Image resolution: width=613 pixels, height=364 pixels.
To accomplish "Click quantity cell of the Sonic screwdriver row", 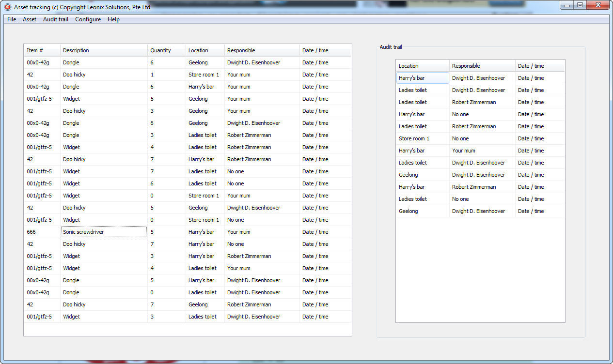I will point(166,232).
